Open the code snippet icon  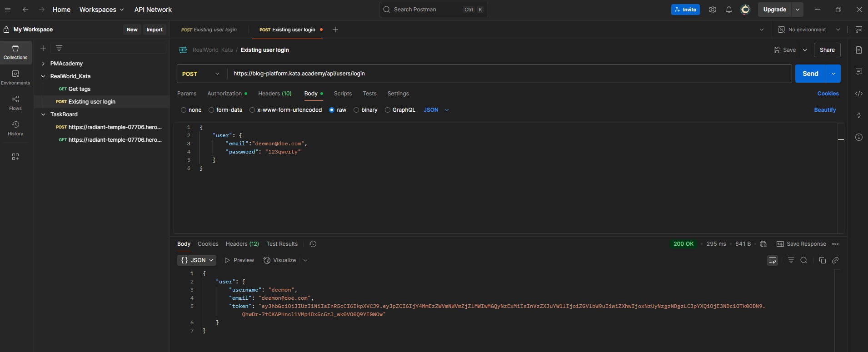click(x=859, y=94)
